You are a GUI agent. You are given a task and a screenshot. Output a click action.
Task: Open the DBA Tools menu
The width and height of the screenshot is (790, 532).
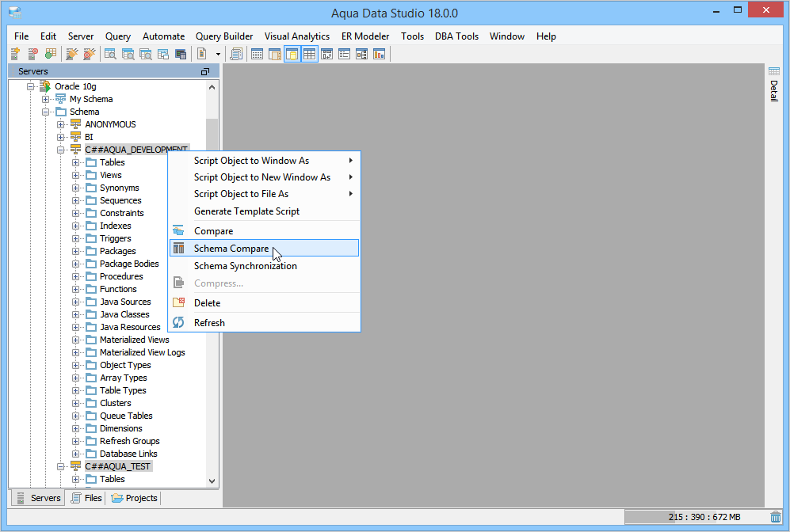tap(456, 36)
